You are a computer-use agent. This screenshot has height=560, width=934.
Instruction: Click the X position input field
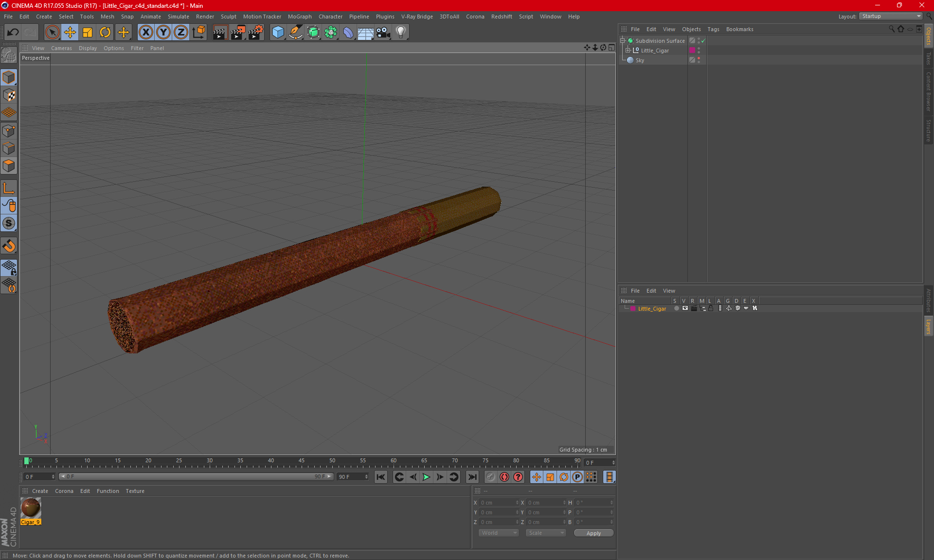(499, 503)
